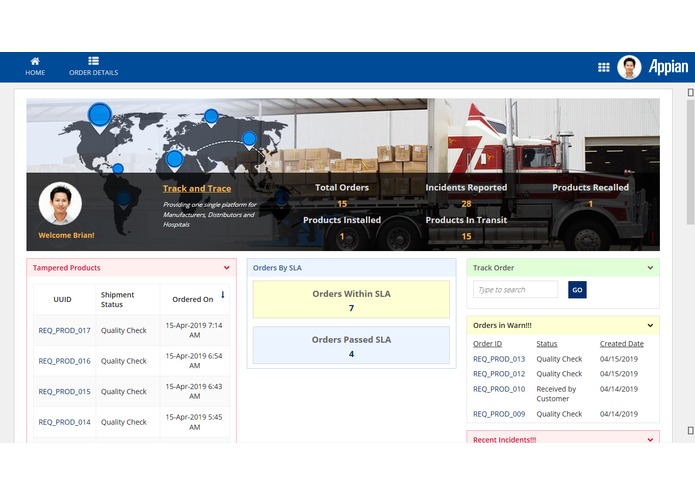
Task: Focus the Type to search field
Action: tap(515, 290)
